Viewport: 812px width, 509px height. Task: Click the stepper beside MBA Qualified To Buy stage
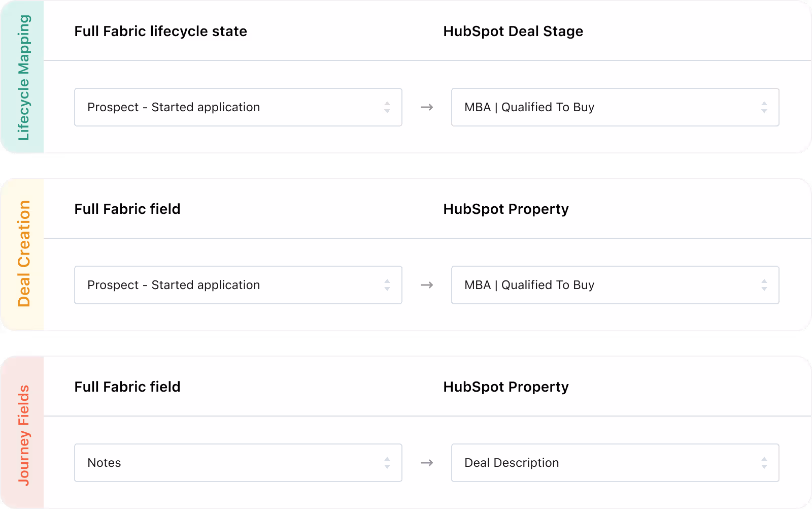tap(764, 107)
